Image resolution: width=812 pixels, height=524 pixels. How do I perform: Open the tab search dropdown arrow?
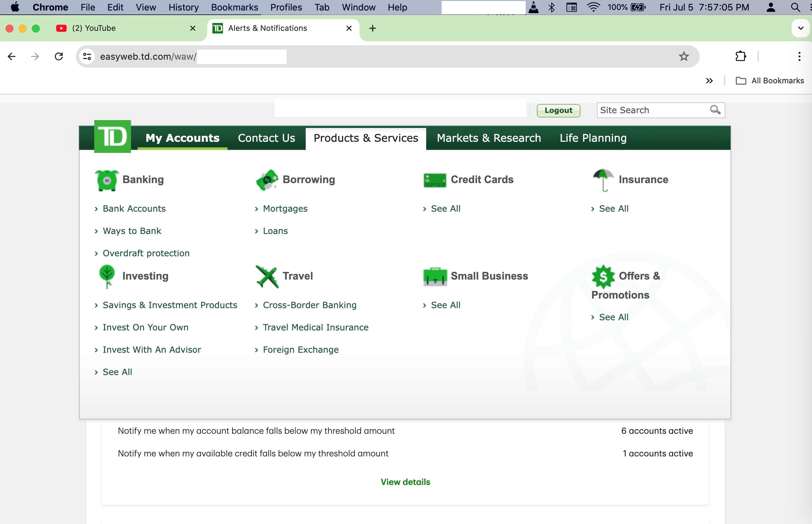click(801, 28)
